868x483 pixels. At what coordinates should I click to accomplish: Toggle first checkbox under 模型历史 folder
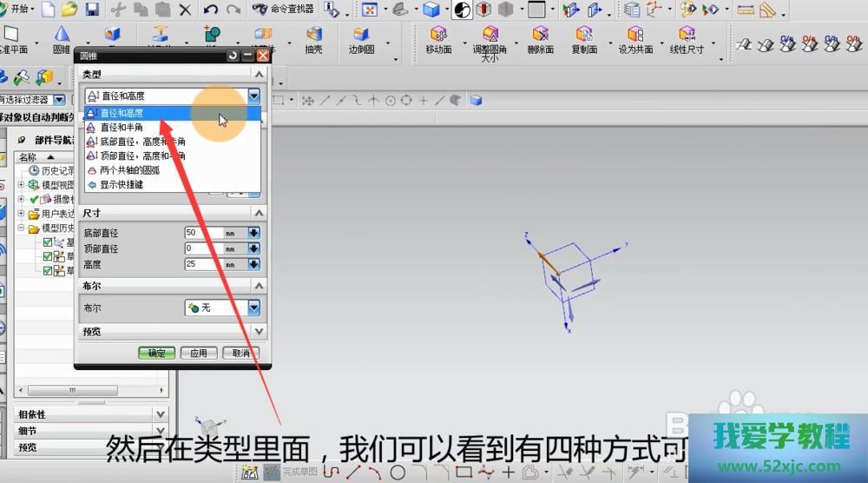(x=49, y=242)
